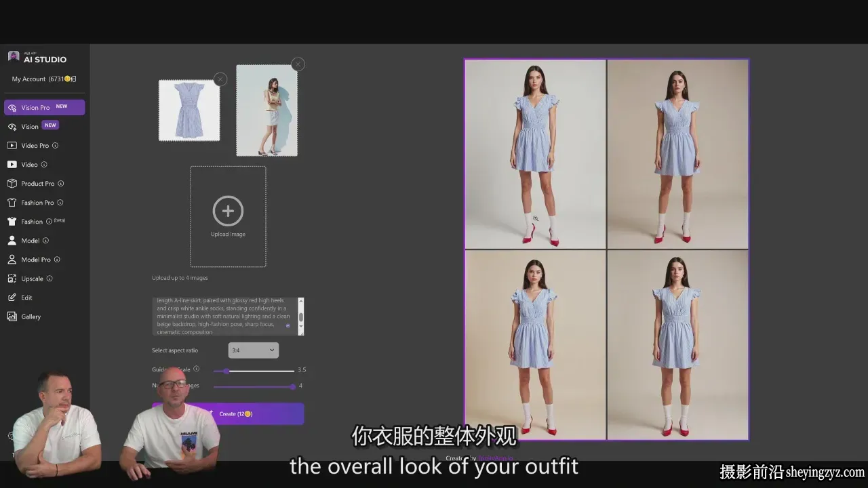This screenshot has height=488, width=868.
Task: Open the Gallery
Action: (31, 316)
